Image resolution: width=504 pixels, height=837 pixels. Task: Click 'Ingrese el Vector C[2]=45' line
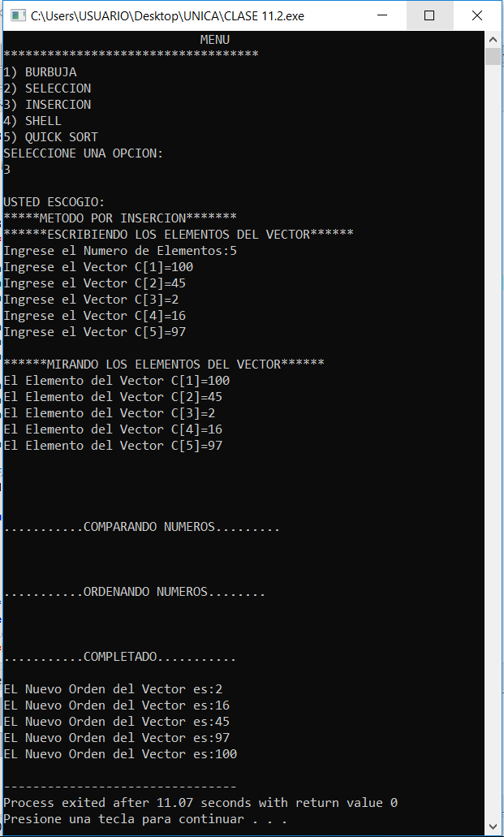[x=94, y=283]
